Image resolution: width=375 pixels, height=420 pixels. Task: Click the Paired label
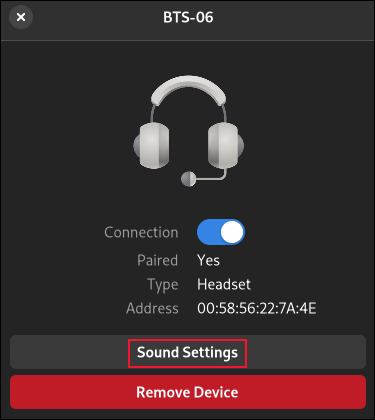click(x=157, y=260)
